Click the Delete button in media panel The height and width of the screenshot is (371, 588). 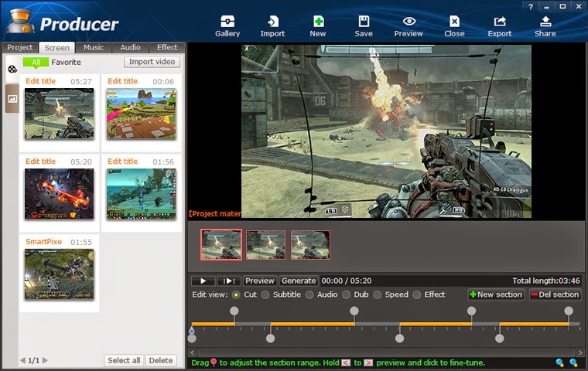click(x=161, y=360)
